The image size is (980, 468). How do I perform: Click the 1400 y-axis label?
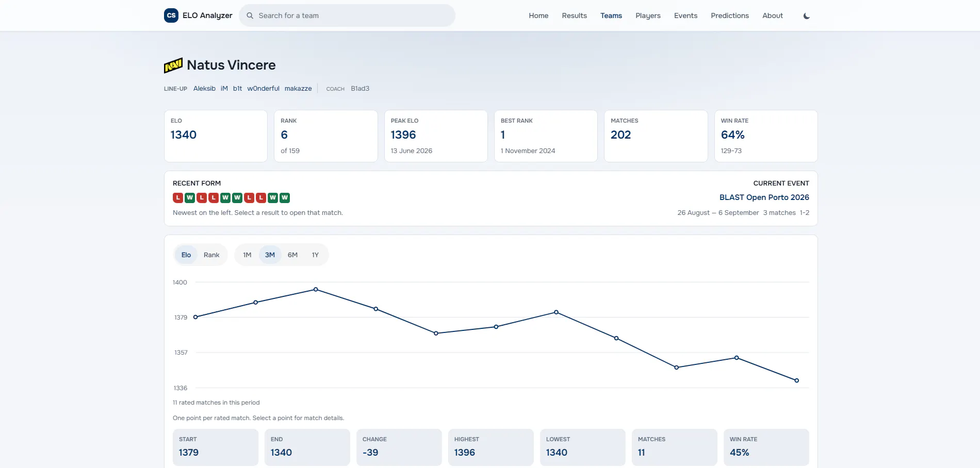(x=180, y=282)
